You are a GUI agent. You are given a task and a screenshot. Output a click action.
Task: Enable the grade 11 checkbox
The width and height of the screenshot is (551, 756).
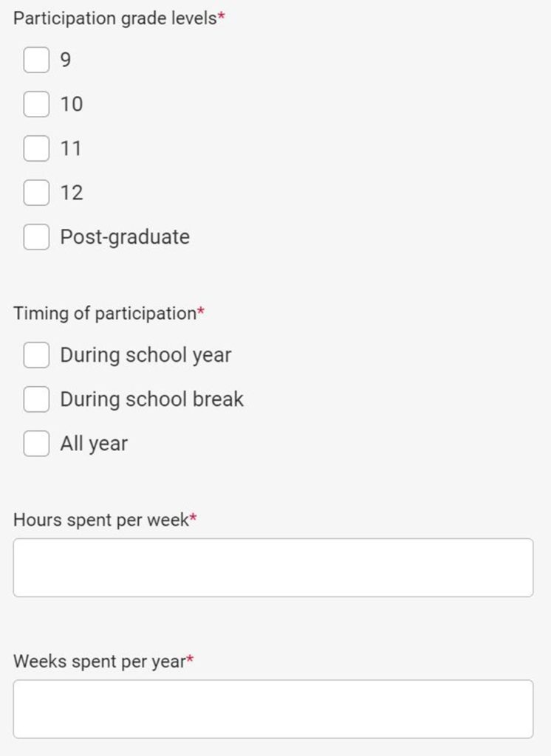click(x=36, y=148)
